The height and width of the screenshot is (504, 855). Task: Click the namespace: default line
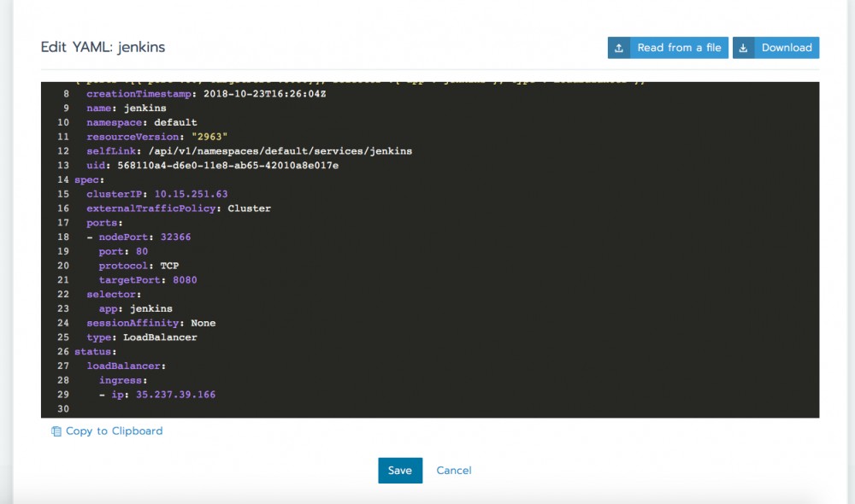pyautogui.click(x=142, y=122)
